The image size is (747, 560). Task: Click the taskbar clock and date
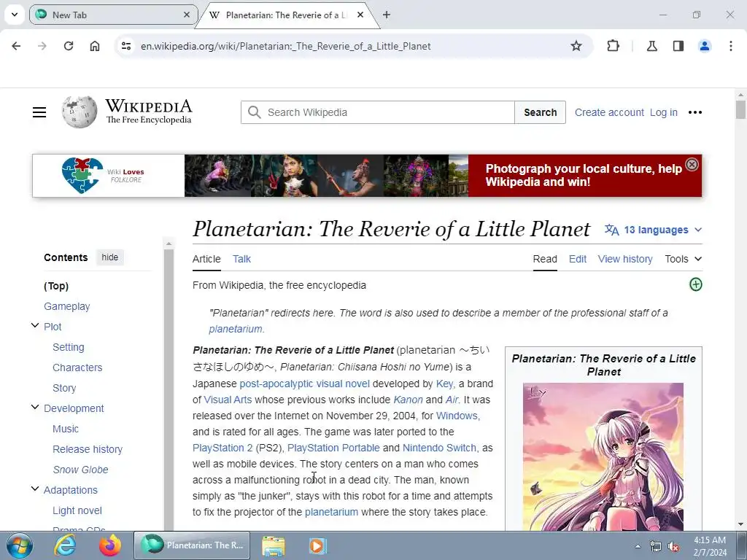(x=709, y=546)
